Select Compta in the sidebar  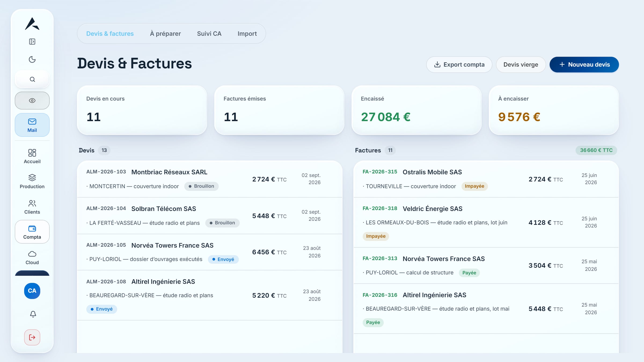tap(32, 232)
